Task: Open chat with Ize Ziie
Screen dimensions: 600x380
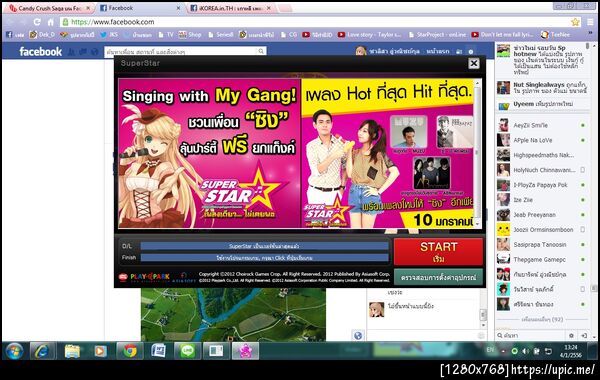Action: point(541,200)
